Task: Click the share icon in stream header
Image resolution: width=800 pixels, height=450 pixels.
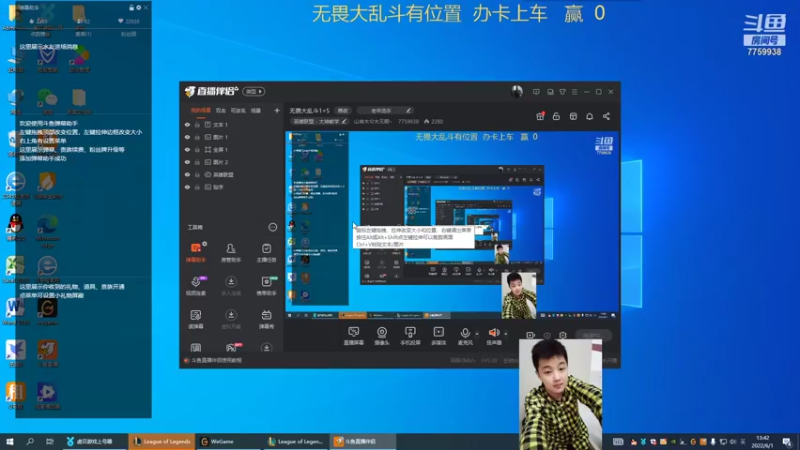Action: tap(606, 116)
